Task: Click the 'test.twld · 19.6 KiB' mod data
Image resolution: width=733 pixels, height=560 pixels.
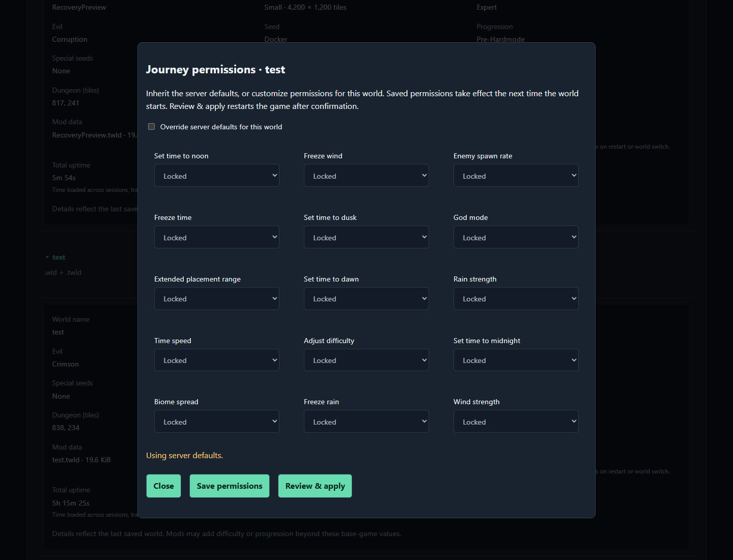Action: tap(81, 460)
